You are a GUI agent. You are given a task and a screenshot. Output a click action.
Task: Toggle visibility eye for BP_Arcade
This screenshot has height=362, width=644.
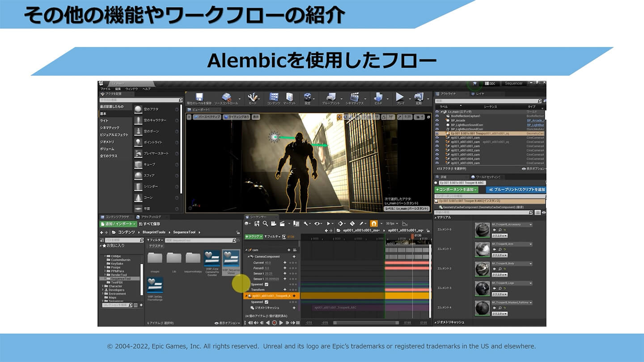[437, 121]
